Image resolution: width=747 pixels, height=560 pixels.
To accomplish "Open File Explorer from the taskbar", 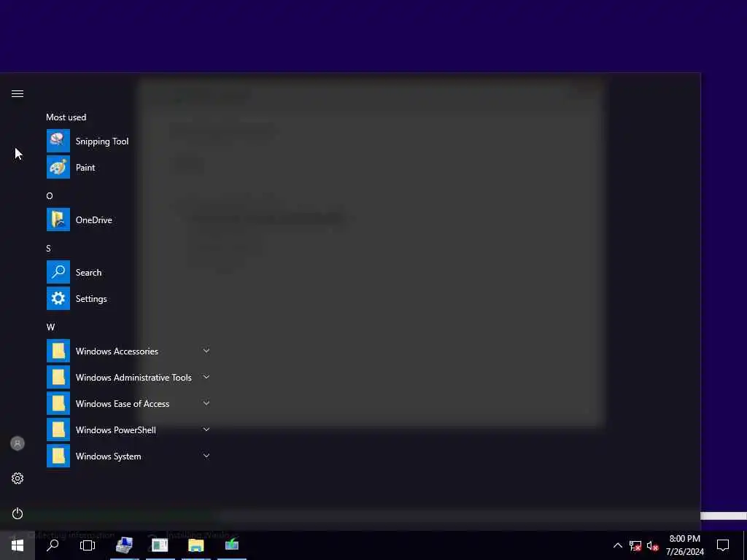I will coord(196,545).
